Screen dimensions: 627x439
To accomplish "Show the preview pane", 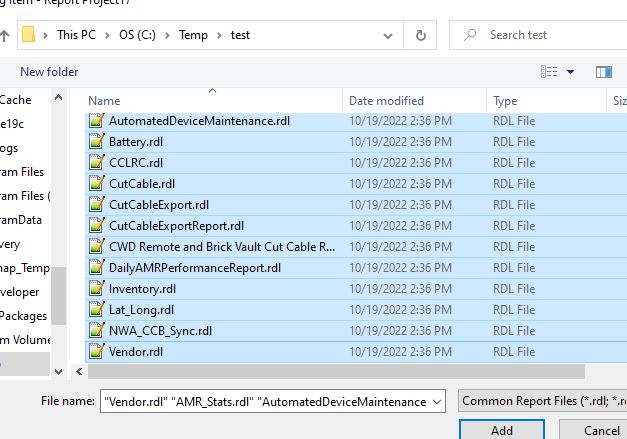I will [603, 72].
